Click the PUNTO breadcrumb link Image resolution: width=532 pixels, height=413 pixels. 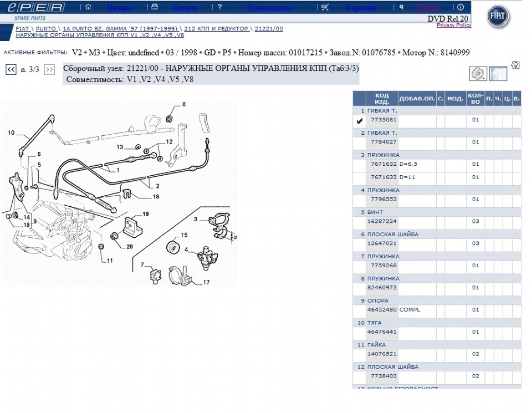46,29
